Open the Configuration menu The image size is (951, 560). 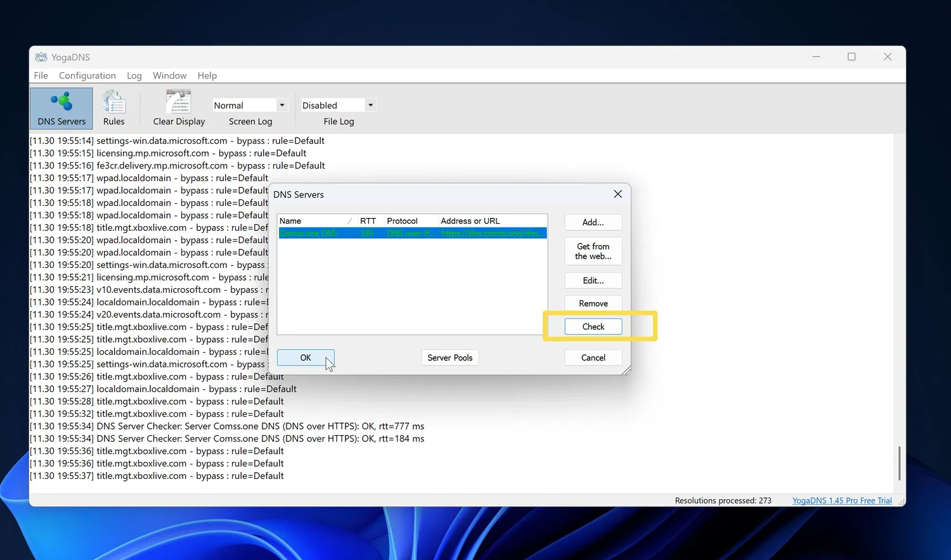pos(87,75)
